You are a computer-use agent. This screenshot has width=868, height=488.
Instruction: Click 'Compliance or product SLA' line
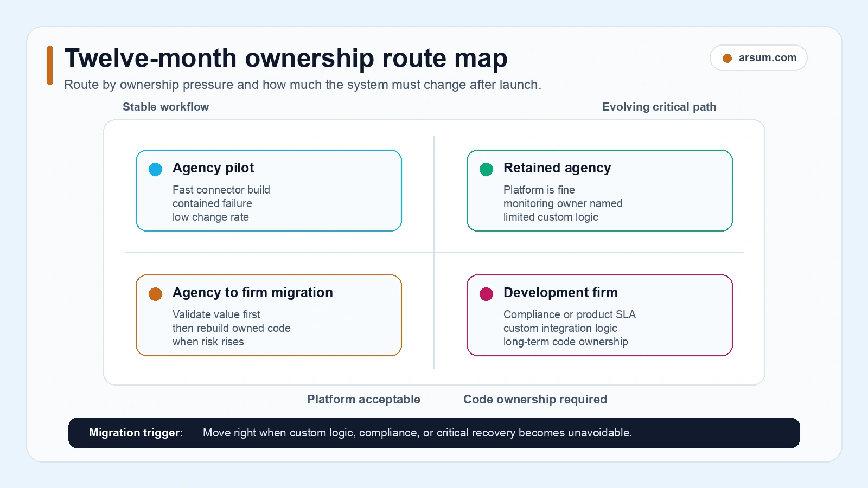tap(570, 314)
